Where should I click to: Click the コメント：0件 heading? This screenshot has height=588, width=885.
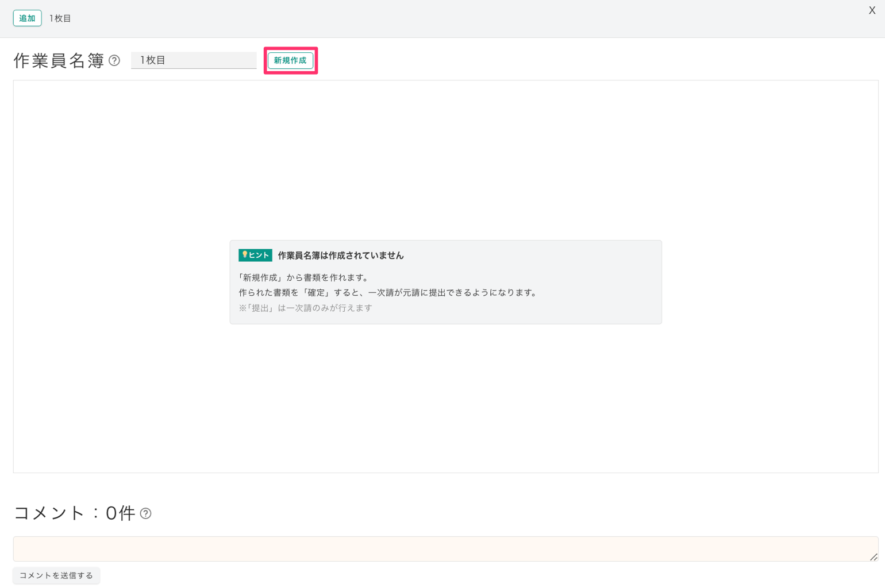[74, 513]
